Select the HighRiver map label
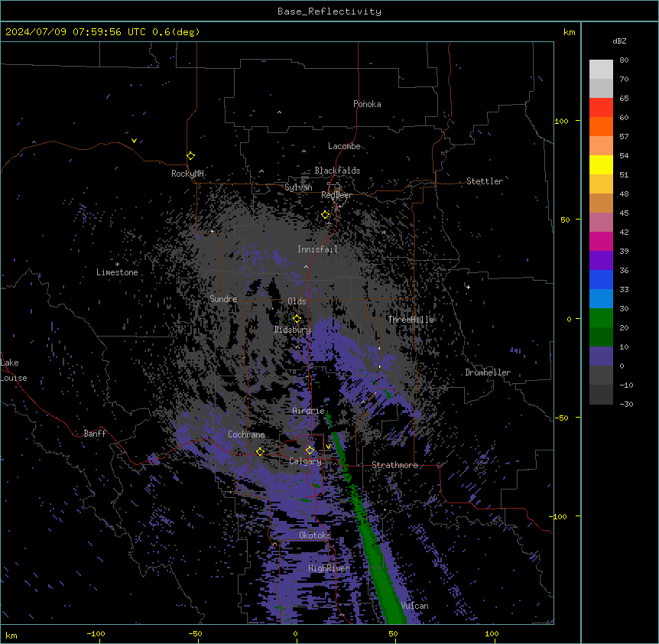Screen dimensions: 659x644 tap(329, 568)
